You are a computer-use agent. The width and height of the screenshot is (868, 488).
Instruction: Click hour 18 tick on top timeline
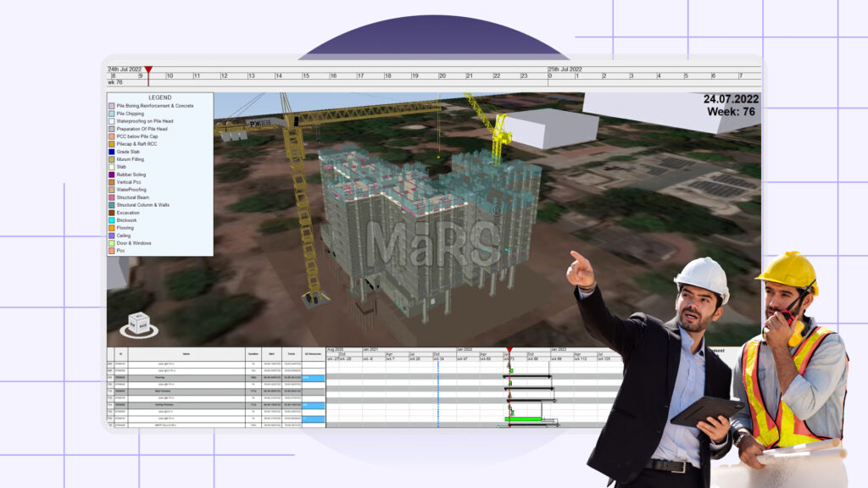click(387, 75)
